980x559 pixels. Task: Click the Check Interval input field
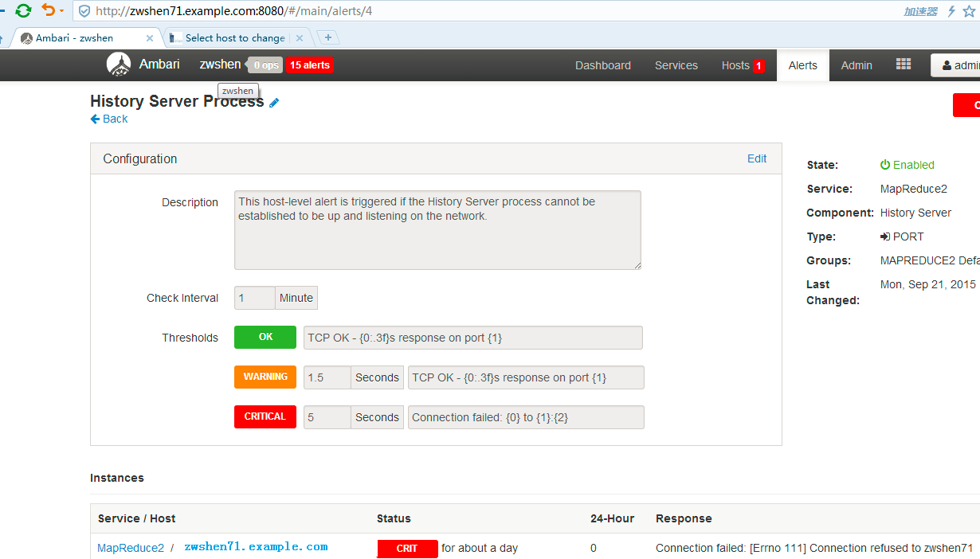255,298
